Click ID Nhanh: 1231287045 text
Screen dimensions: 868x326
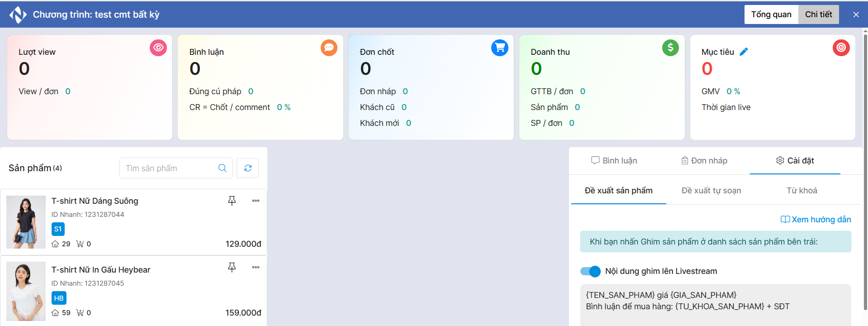click(x=88, y=283)
